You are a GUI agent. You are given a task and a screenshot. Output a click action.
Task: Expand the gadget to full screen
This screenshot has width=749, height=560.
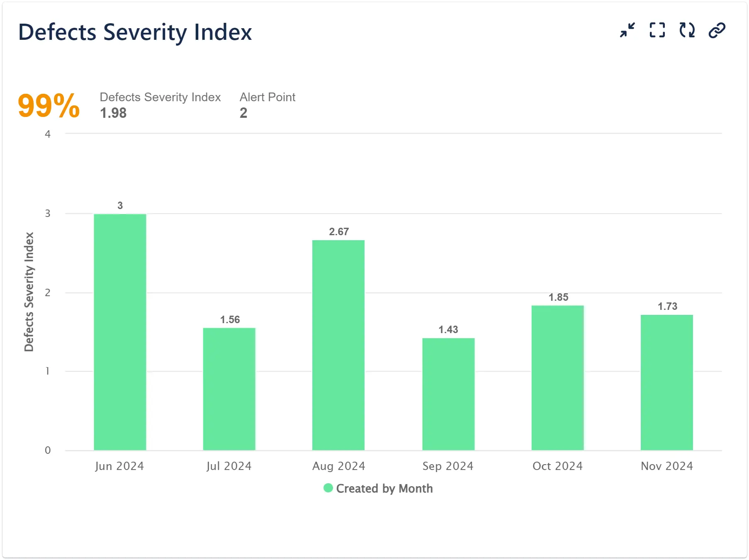point(657,30)
